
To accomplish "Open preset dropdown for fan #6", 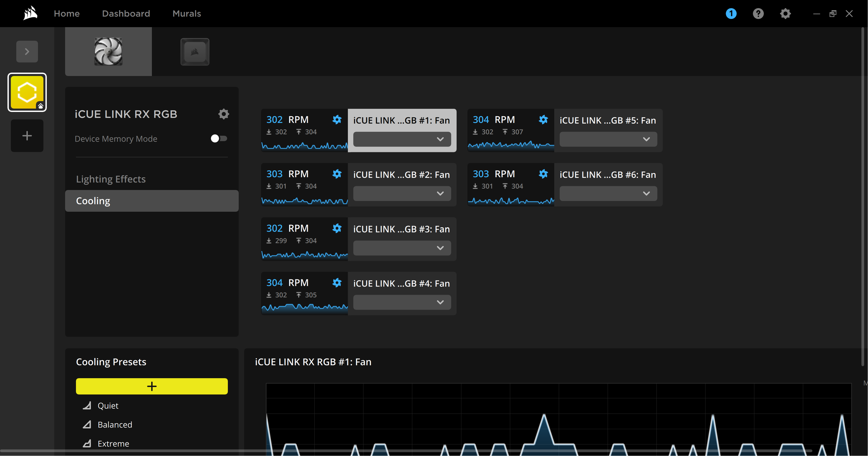I will point(608,193).
